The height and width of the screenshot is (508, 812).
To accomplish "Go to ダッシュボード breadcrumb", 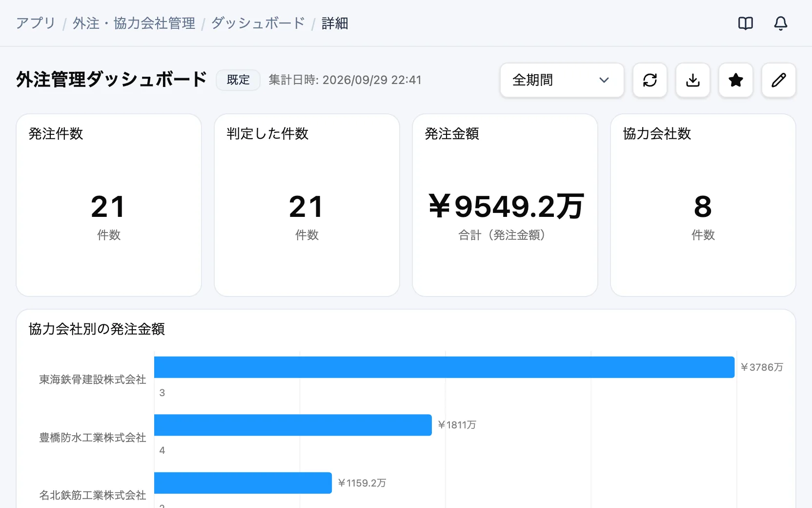I will click(258, 23).
